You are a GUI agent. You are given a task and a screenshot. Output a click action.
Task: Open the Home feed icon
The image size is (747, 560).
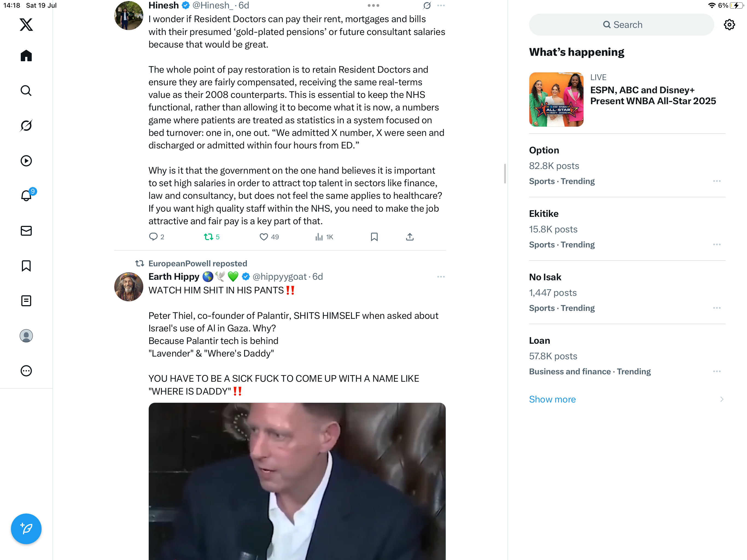[26, 56]
